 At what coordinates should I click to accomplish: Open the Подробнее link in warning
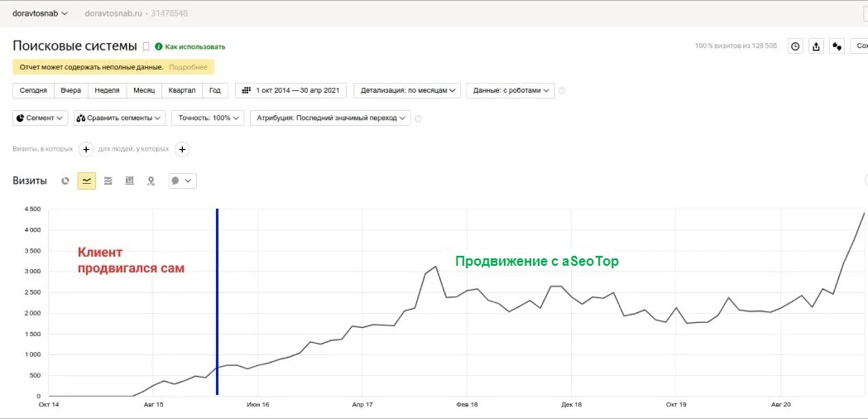pos(188,67)
